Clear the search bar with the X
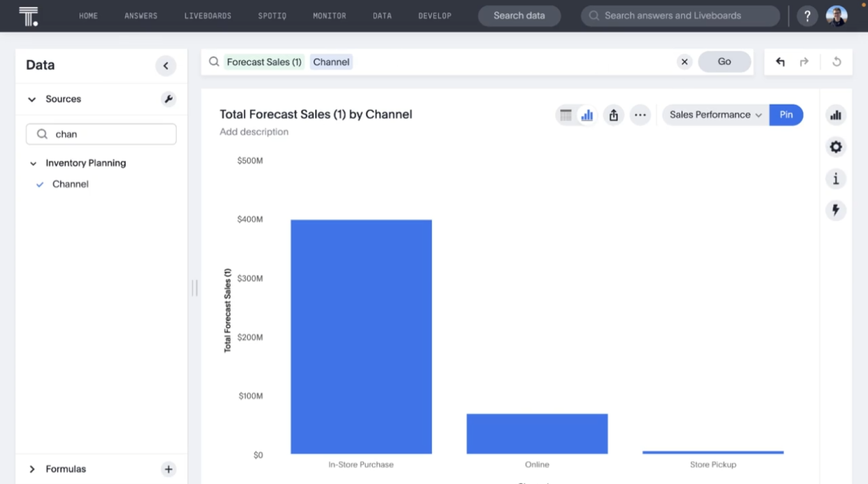The height and width of the screenshot is (484, 868). [684, 62]
